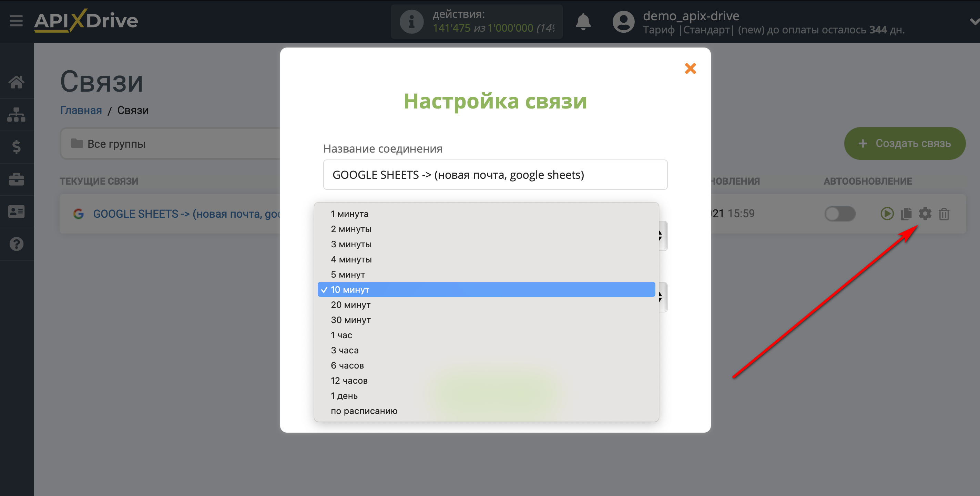This screenshot has height=496, width=980.
Task: Select the 10 минут option
Action: (486, 289)
